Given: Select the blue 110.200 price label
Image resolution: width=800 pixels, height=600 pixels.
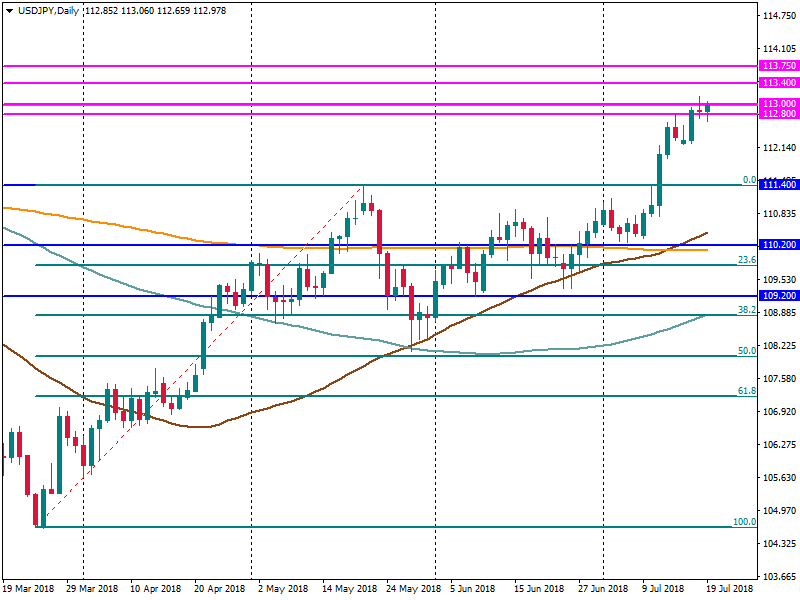Looking at the screenshot, I should point(778,245).
